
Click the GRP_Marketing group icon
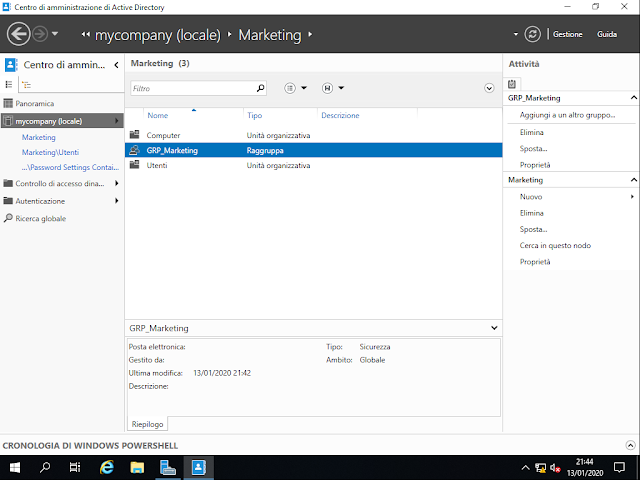click(x=134, y=150)
